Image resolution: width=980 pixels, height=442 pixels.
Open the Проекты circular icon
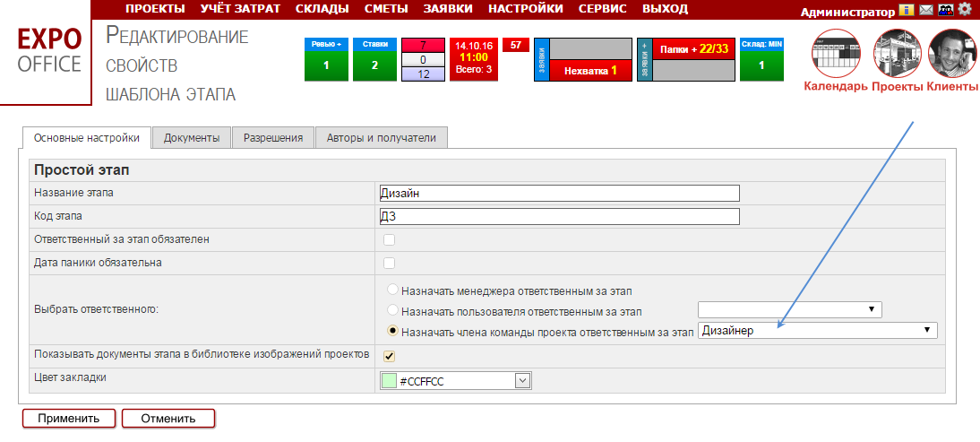pos(898,54)
